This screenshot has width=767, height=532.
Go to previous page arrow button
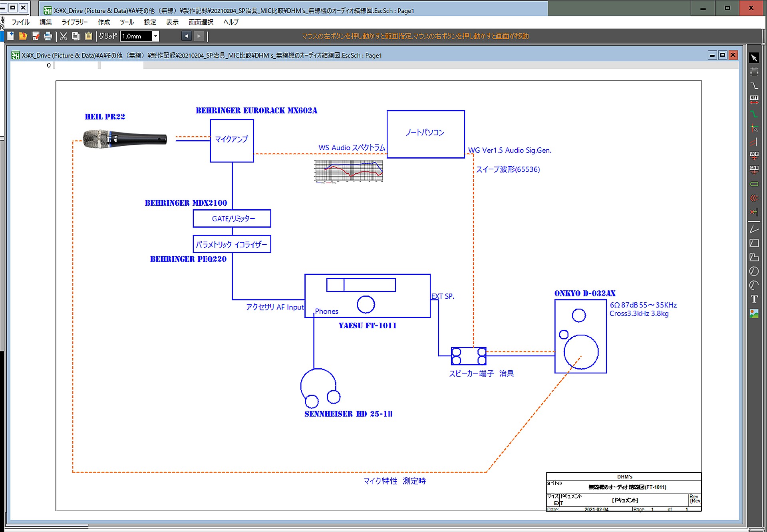click(187, 36)
